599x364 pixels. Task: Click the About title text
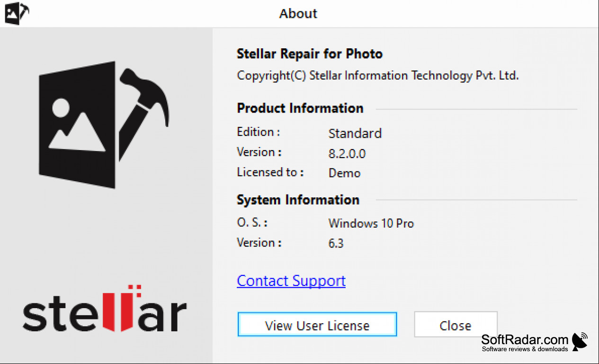(x=298, y=13)
